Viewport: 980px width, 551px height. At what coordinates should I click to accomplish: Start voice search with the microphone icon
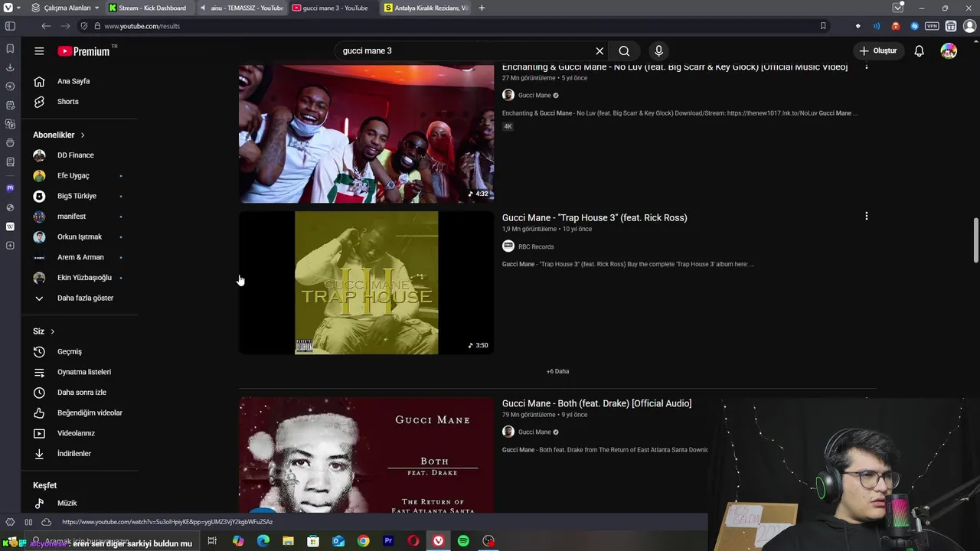658,51
